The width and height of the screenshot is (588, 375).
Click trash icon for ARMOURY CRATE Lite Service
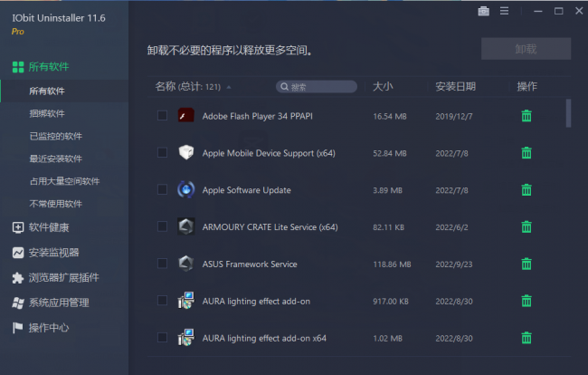click(x=526, y=226)
